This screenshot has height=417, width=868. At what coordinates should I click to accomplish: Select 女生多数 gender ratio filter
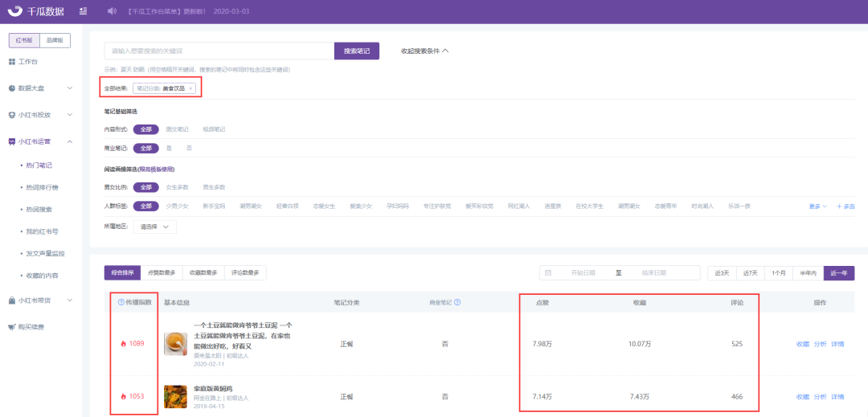[178, 186]
